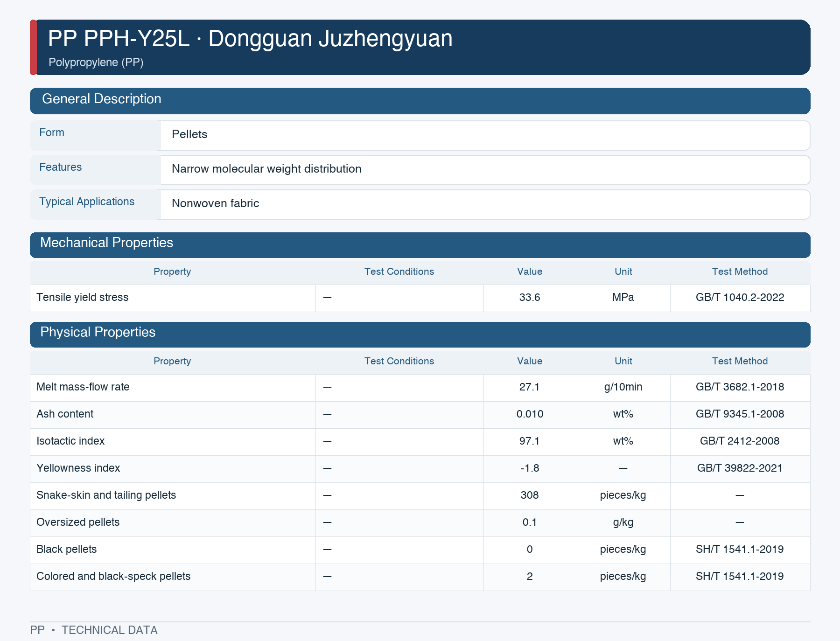Click the MPa unit cell
Image resolution: width=840 pixels, height=641 pixels.
pos(623,298)
